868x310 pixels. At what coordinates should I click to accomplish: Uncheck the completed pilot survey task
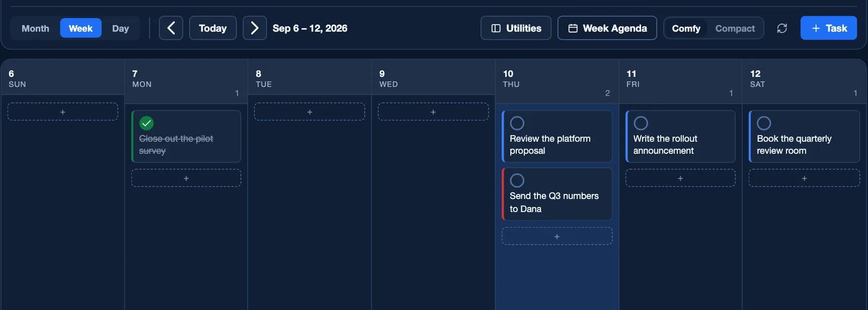pos(146,123)
